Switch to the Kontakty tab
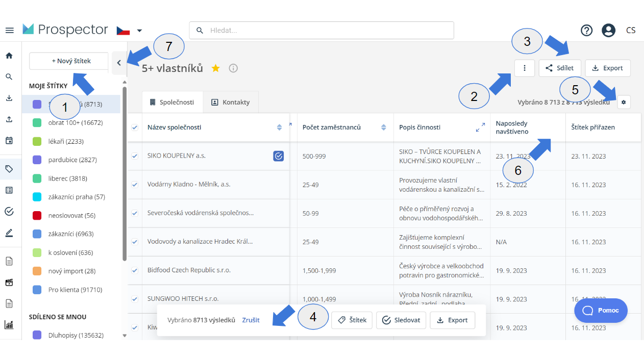644x358 pixels. point(231,102)
